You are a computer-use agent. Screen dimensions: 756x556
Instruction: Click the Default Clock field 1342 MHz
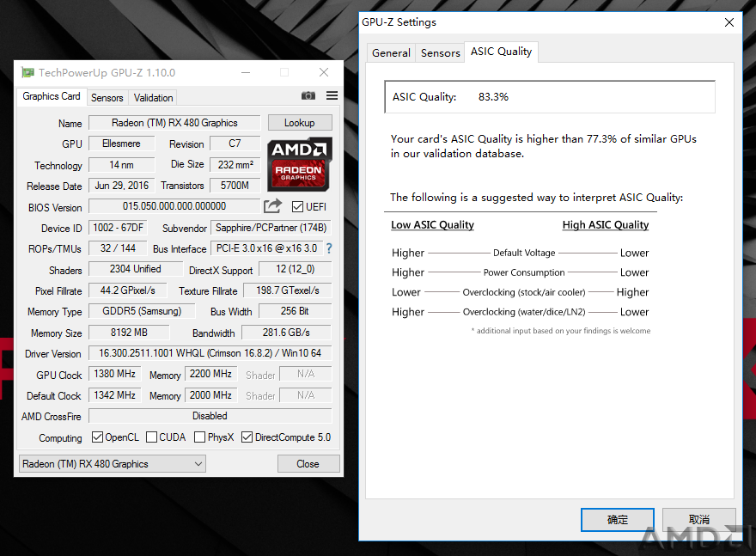tap(115, 395)
